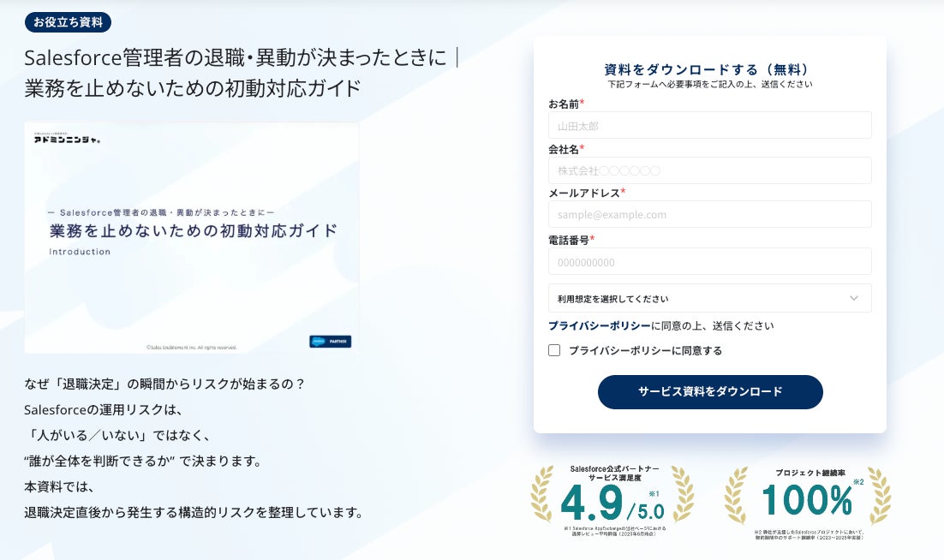Open the guide cover thumbnail image

191,237
